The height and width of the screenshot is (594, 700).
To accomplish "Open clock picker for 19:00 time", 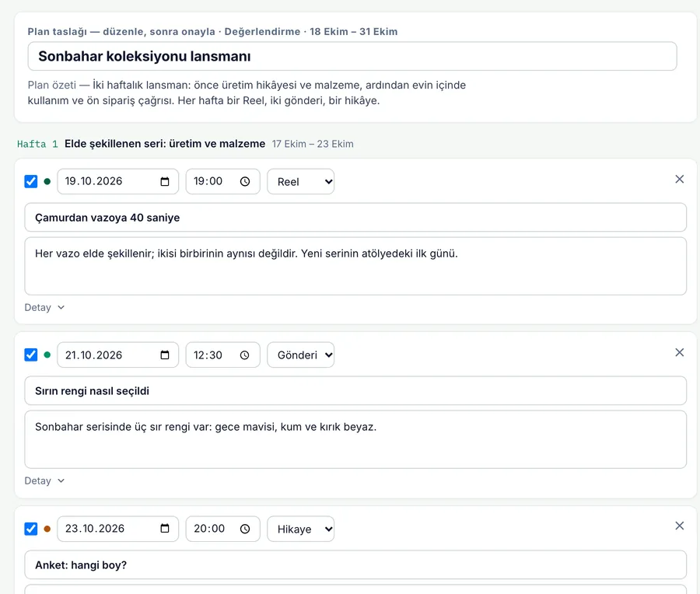I will [245, 182].
